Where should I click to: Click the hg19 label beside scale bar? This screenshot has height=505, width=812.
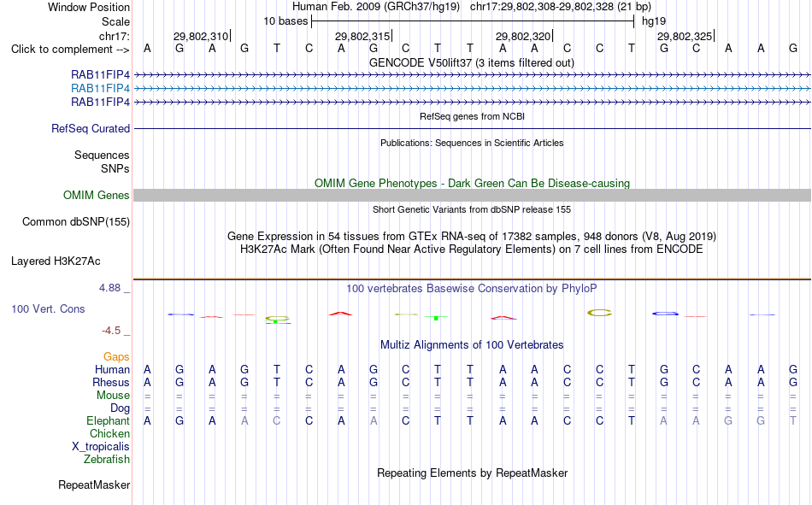coord(654,21)
